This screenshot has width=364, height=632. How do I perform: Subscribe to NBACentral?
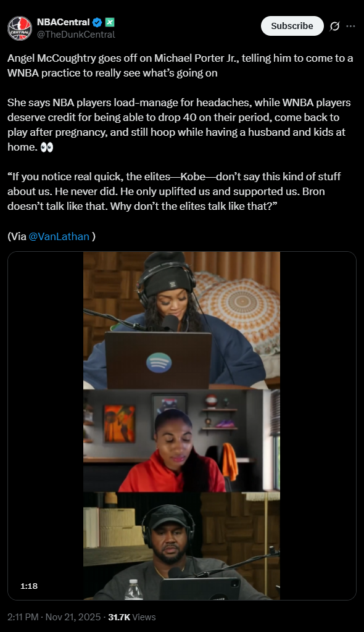[292, 26]
